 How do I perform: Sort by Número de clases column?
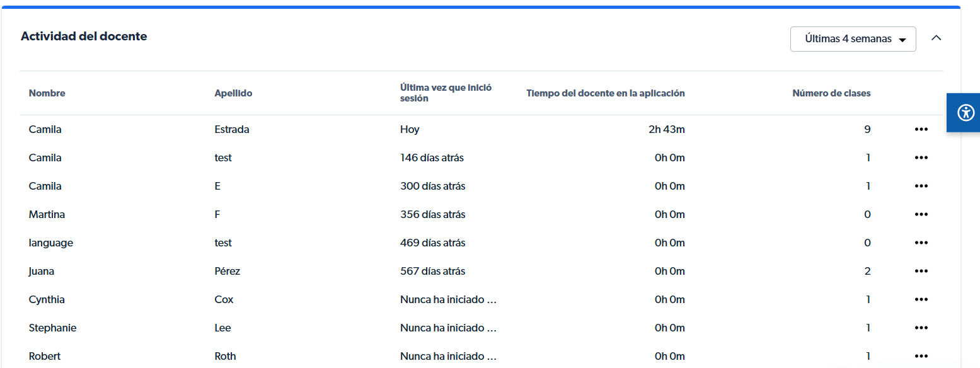831,93
